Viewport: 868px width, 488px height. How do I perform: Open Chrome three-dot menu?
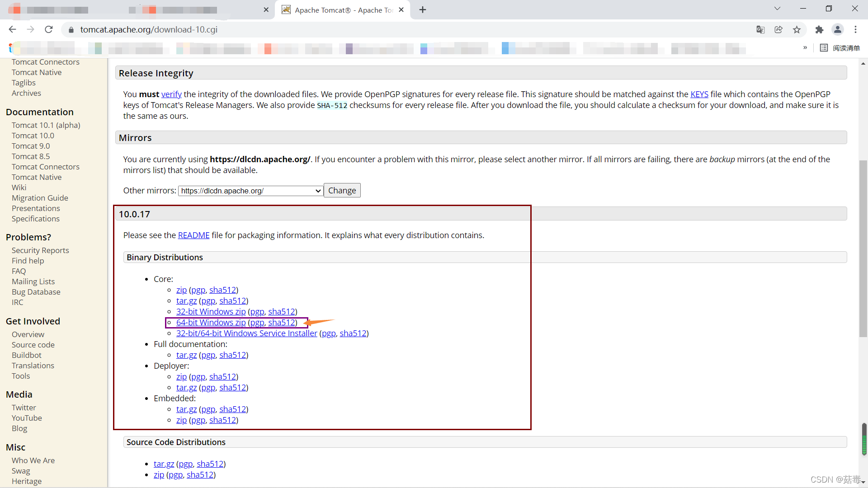tap(855, 29)
